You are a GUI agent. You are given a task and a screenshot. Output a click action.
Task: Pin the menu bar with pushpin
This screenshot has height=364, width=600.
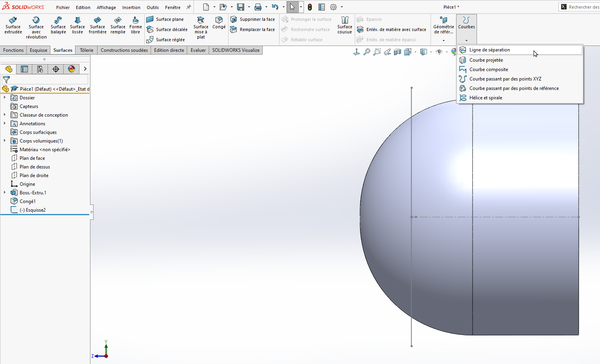tap(189, 7)
